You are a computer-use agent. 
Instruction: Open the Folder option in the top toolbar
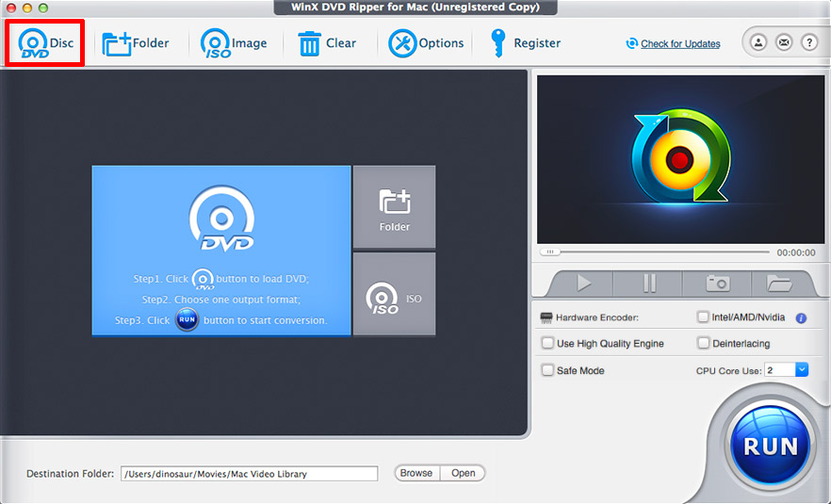(136, 43)
